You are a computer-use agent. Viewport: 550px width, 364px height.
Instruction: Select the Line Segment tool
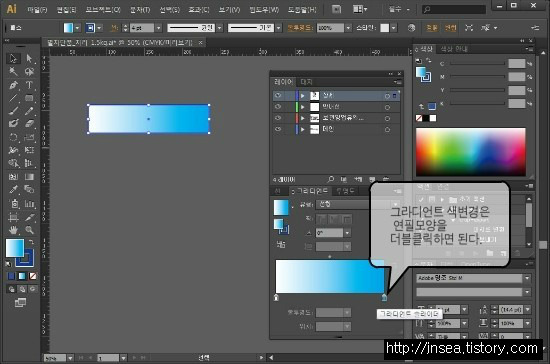pyautogui.click(x=13, y=98)
